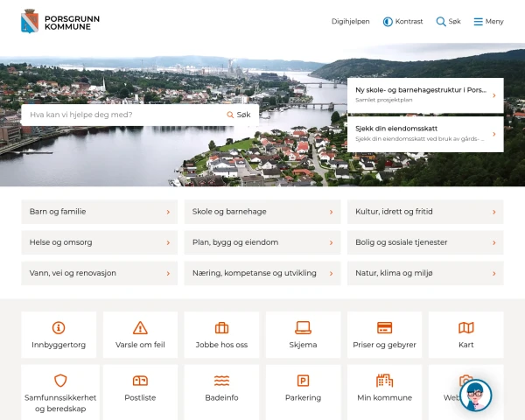
Task: Click the Jobbe hos oss briefcase icon
Action: click(221, 327)
